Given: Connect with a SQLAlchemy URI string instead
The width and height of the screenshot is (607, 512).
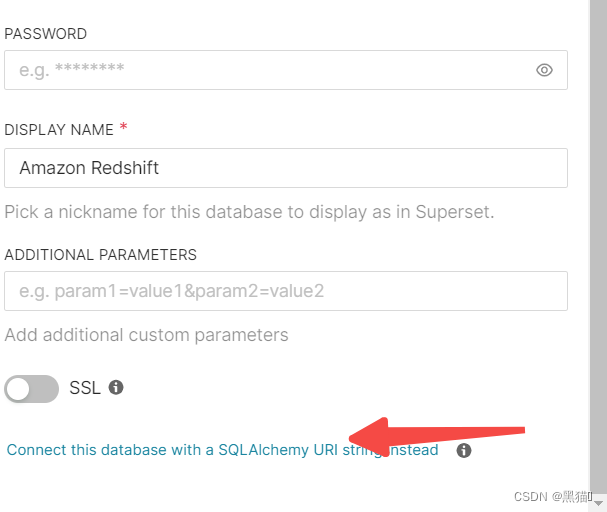Looking at the screenshot, I should (223, 450).
